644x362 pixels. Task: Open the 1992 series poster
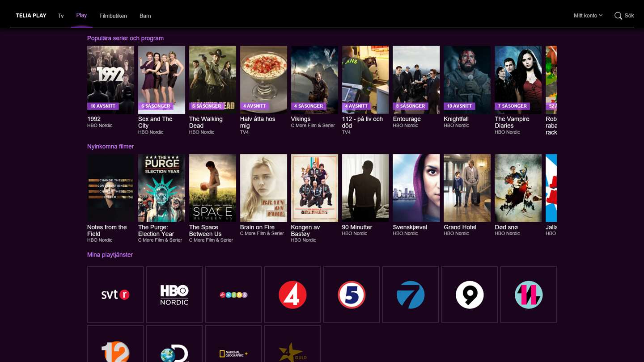[110, 80]
